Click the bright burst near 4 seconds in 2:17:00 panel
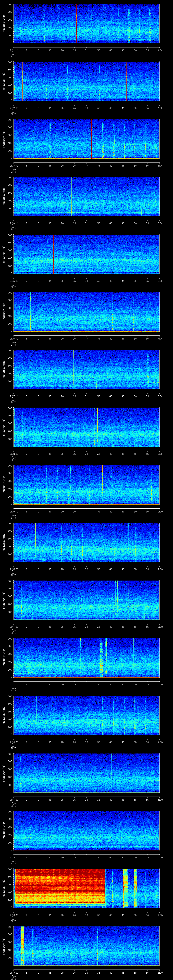 point(22,946)
